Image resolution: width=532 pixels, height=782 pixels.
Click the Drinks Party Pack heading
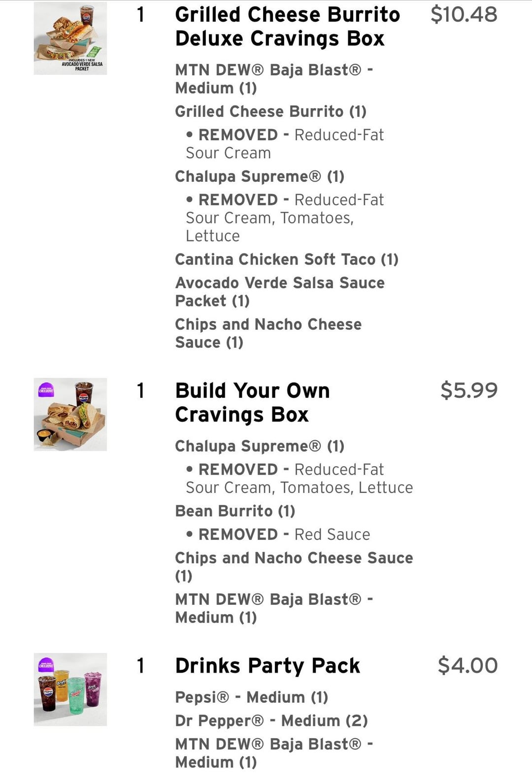tap(267, 665)
